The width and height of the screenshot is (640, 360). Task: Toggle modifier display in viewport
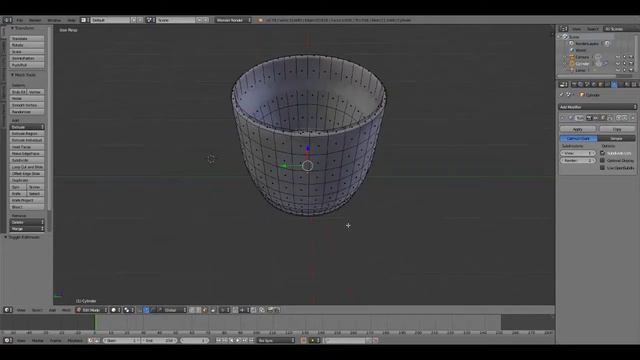(x=595, y=118)
